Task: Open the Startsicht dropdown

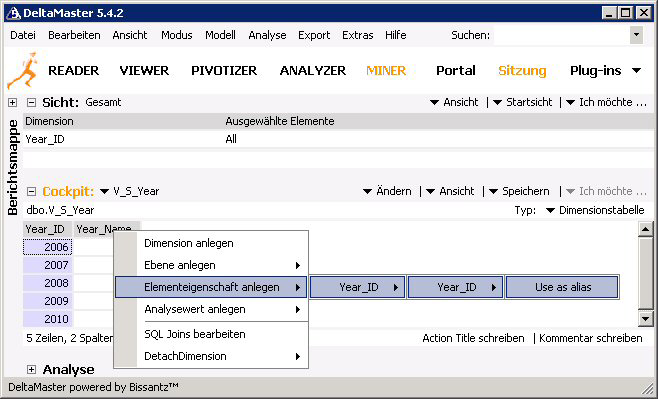Action: (x=522, y=102)
